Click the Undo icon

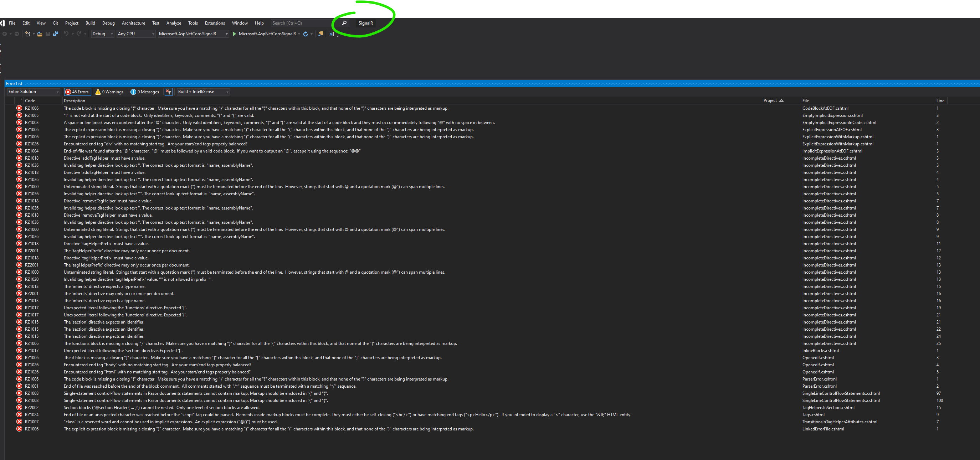coord(66,34)
